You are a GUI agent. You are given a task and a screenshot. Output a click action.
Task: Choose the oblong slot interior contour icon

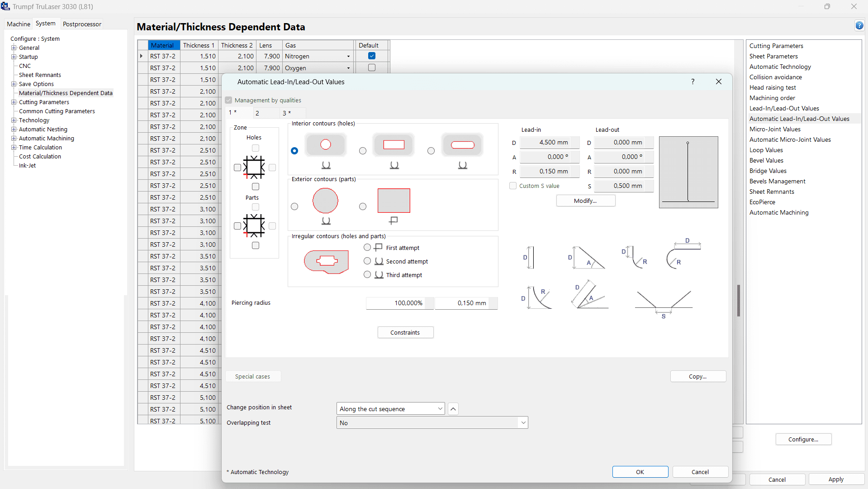[x=462, y=144]
